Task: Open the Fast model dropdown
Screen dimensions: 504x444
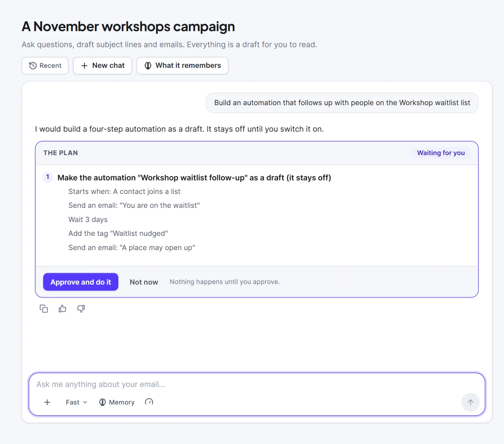Action: [x=76, y=402]
